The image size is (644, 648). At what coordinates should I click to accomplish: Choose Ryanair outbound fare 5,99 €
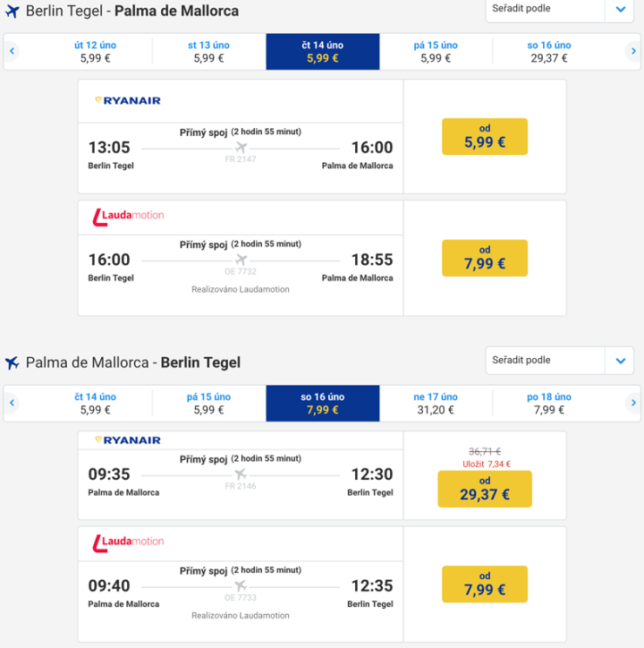pos(484,137)
